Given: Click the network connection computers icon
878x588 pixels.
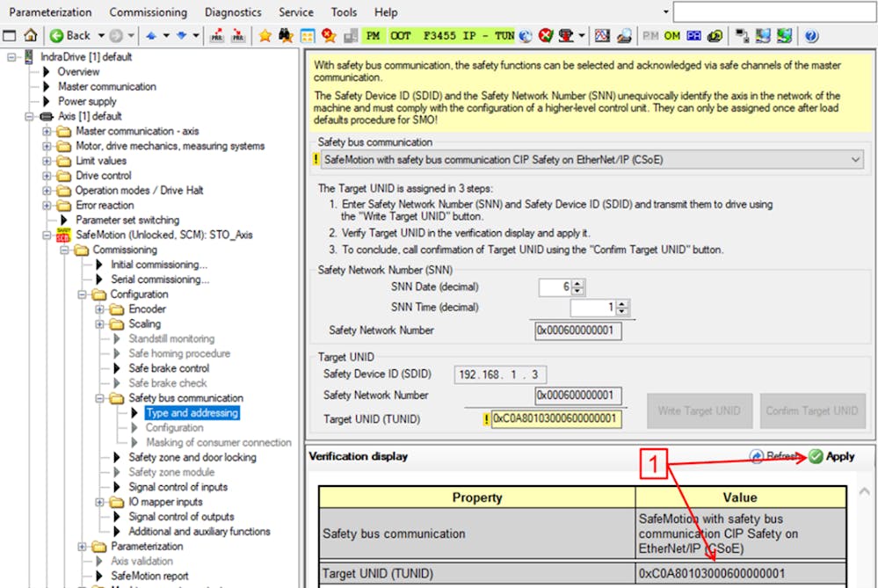Looking at the screenshot, I should [x=742, y=36].
